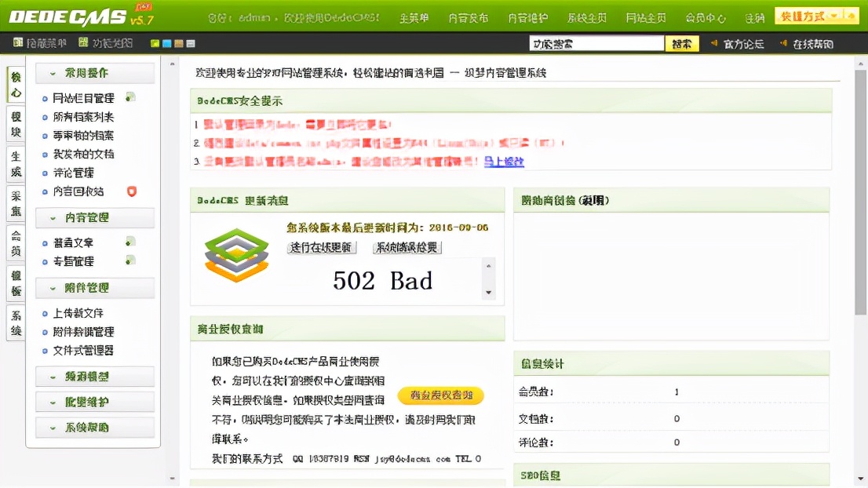Open the 官方论坛 official forum link
The height and width of the screenshot is (488, 868).
(743, 44)
